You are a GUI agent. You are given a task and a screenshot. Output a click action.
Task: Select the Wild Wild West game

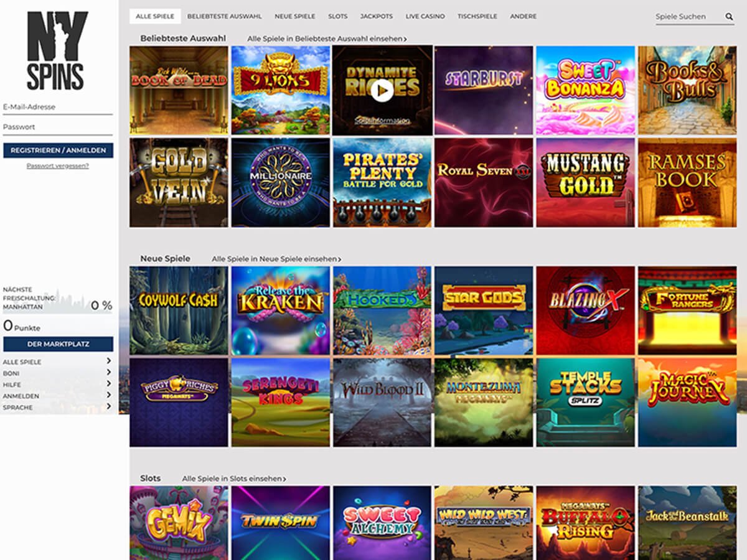pos(484,523)
